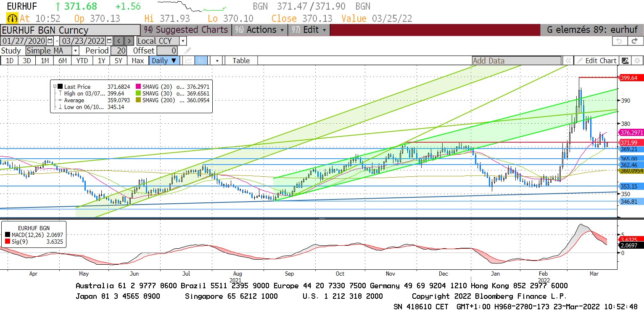Select the line chart type icon
Image resolution: width=644 pixels, height=319 pixels.
(188, 60)
